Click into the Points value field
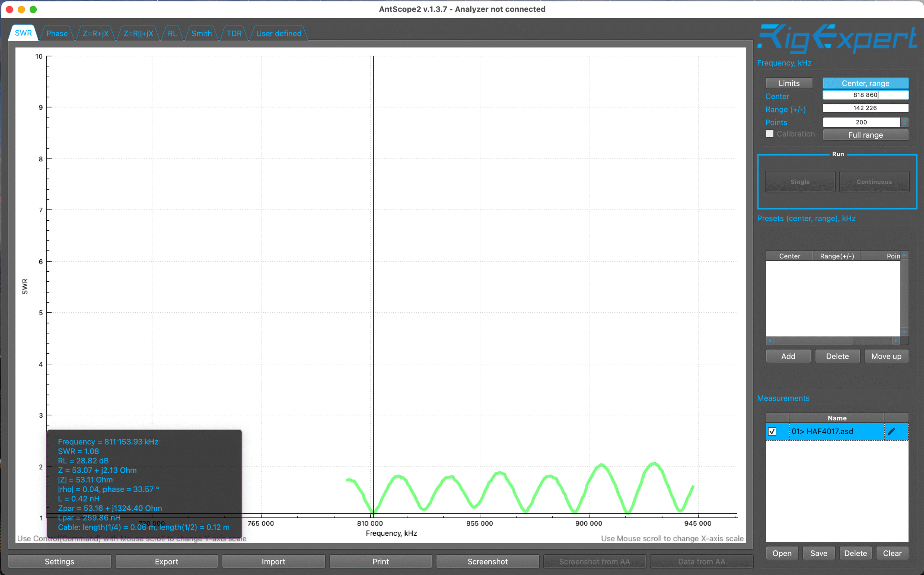 861,122
